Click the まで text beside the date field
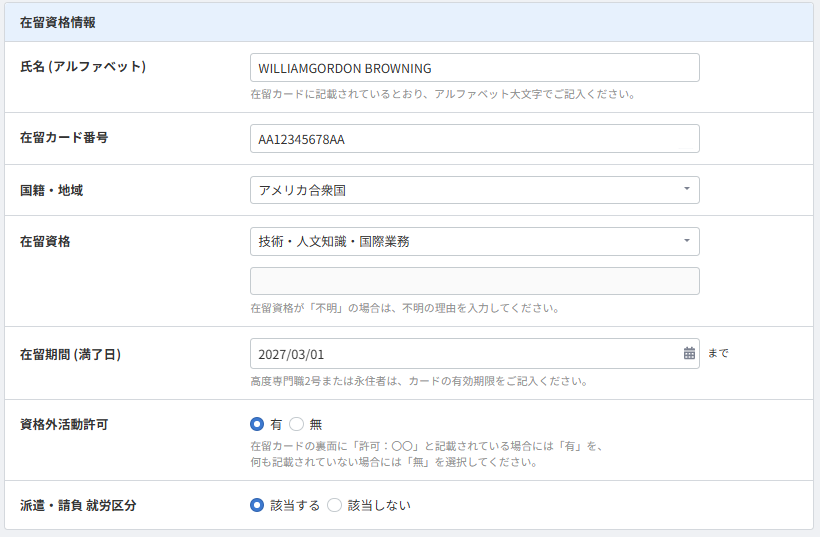Viewport: 820px width, 537px height. 718,354
